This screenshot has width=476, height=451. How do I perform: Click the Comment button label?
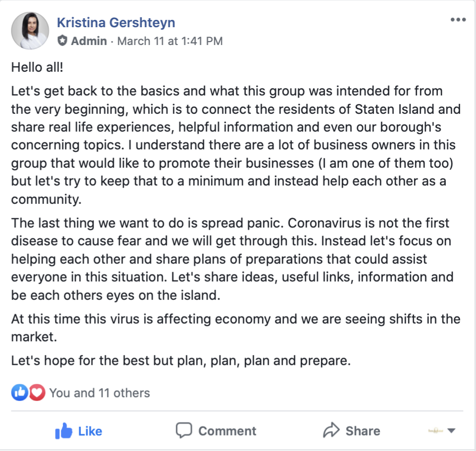tap(228, 431)
